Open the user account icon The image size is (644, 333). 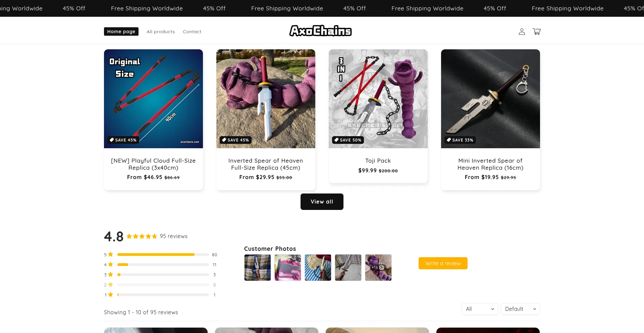pyautogui.click(x=522, y=32)
